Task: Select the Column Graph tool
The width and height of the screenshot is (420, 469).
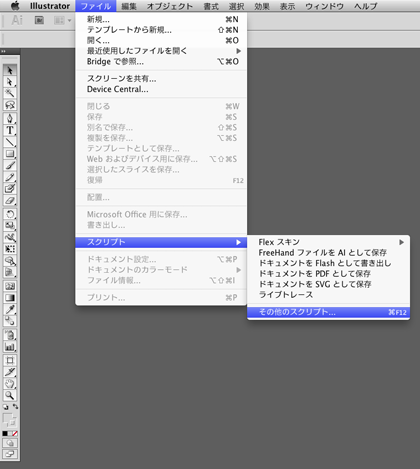Action: coord(10,347)
